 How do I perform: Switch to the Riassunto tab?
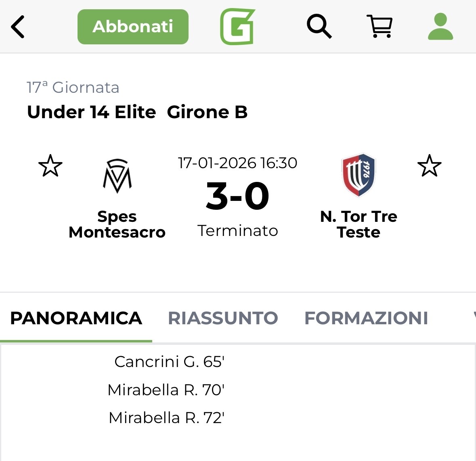coord(223,318)
